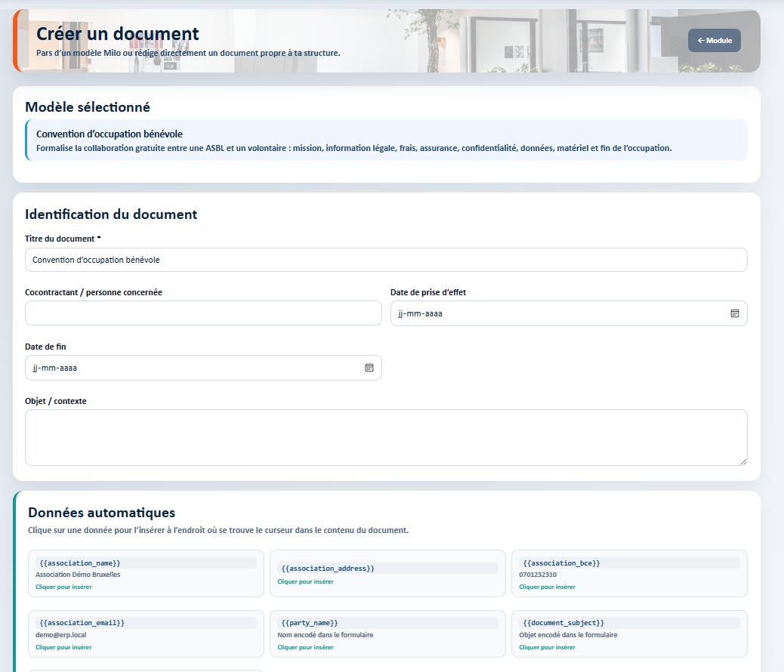Click the 'Identification du document' heading
This screenshot has width=784, height=672.
click(111, 214)
